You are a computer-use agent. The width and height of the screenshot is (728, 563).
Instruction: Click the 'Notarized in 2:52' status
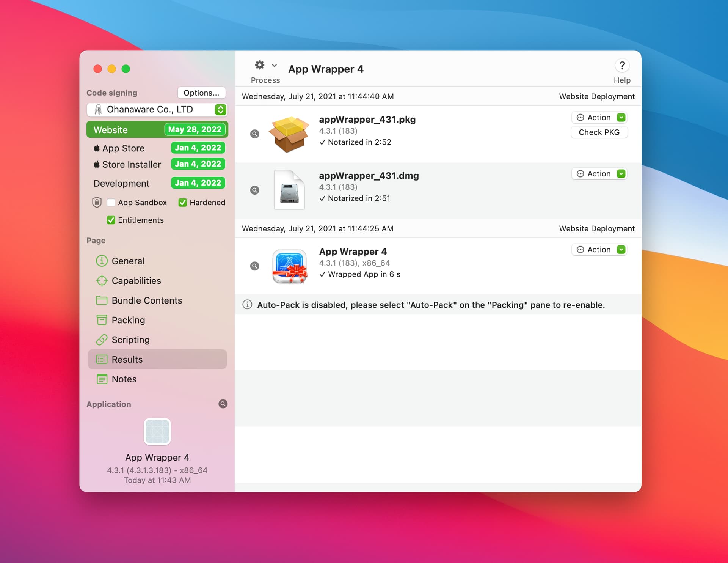355,142
